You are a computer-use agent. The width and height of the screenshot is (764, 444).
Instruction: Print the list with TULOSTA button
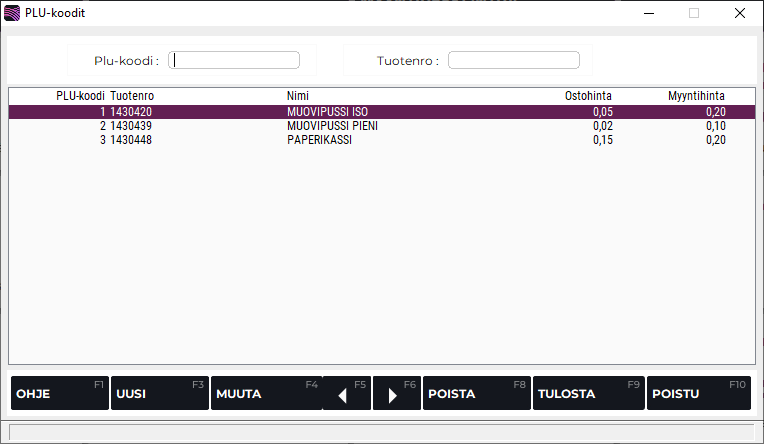click(x=588, y=393)
